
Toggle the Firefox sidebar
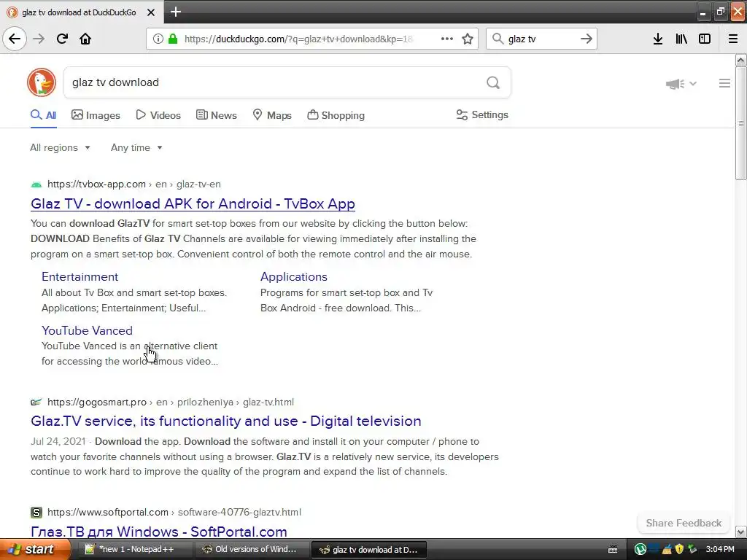point(705,39)
